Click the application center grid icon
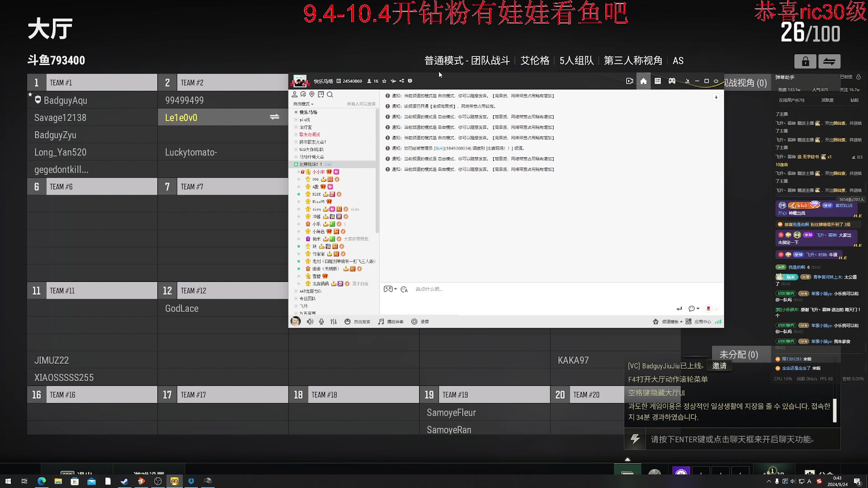 tap(688, 322)
